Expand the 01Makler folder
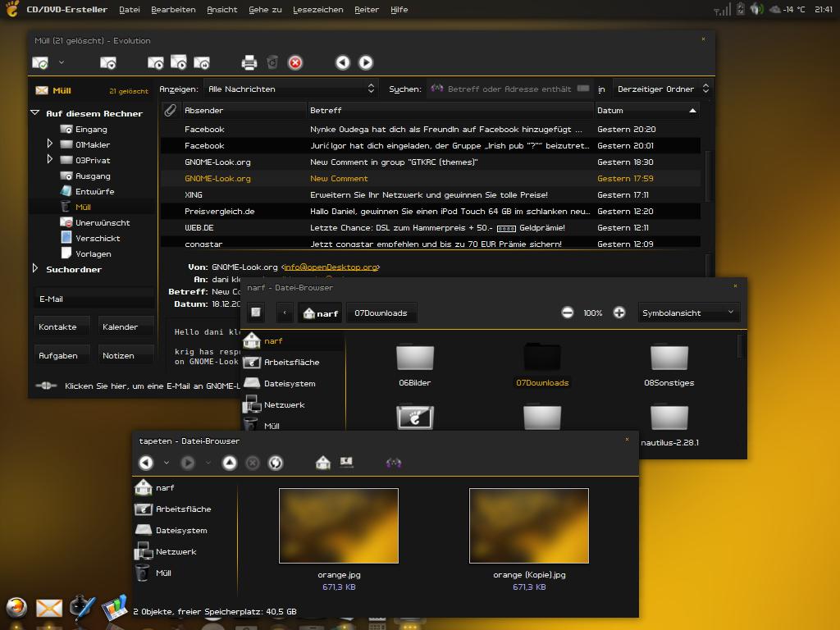 click(x=49, y=144)
